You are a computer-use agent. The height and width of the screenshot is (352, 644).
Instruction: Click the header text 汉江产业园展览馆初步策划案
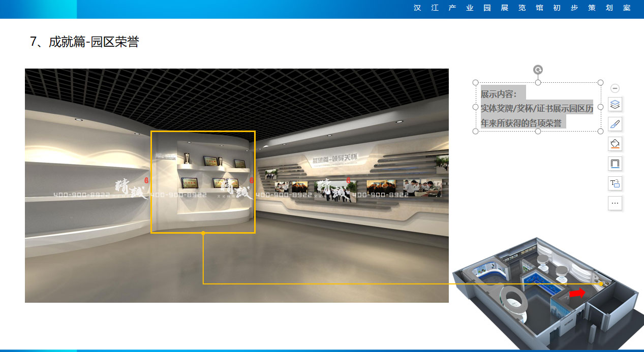(x=522, y=9)
